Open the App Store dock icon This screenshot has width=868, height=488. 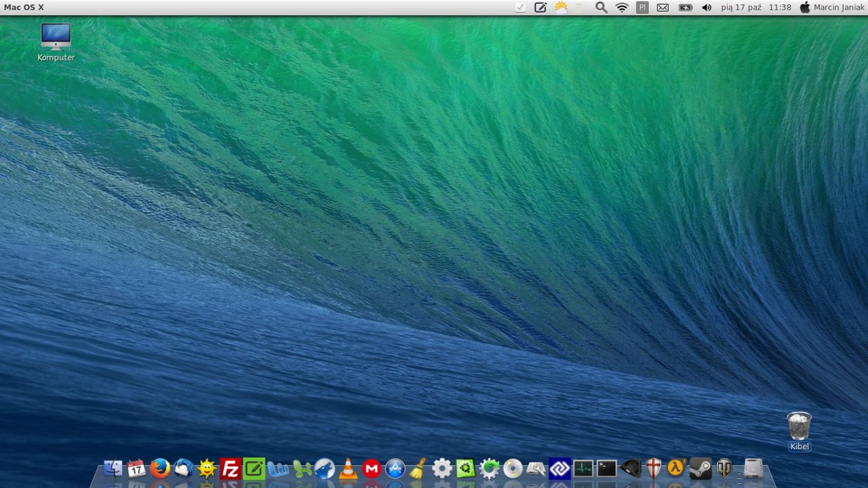pos(395,468)
